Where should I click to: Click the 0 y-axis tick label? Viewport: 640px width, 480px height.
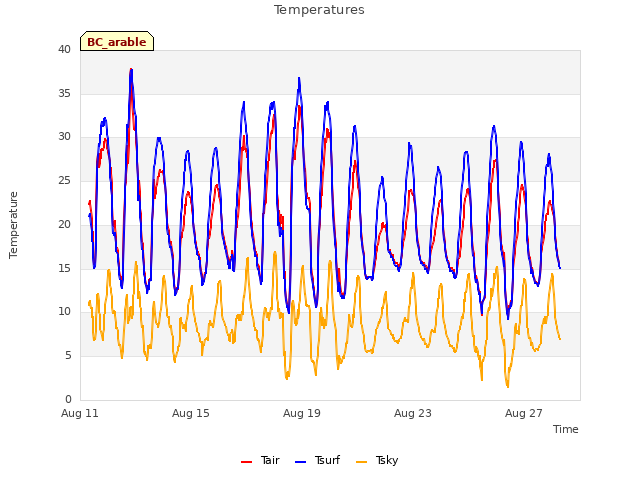click(68, 400)
